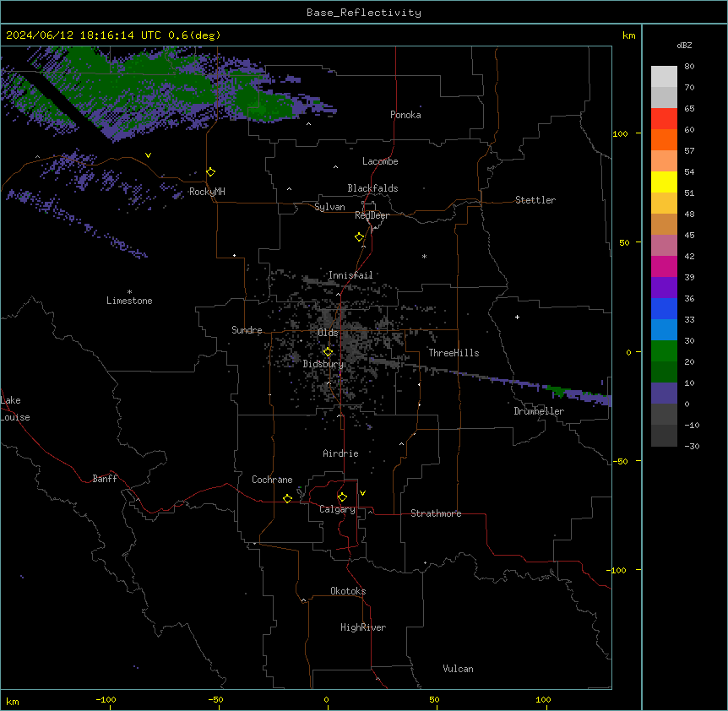Viewport: 728px width, 711px height.
Task: Click the Didsbury town label
Action: (323, 364)
